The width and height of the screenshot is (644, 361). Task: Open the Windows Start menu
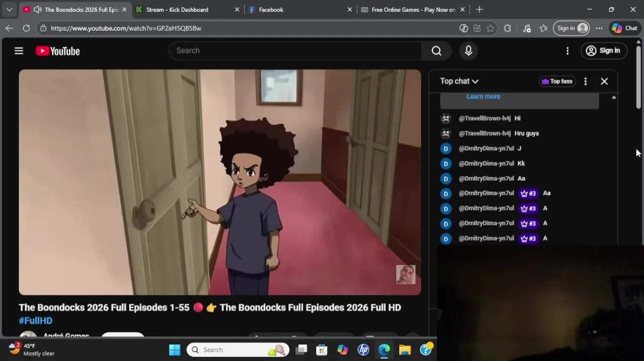point(175,350)
